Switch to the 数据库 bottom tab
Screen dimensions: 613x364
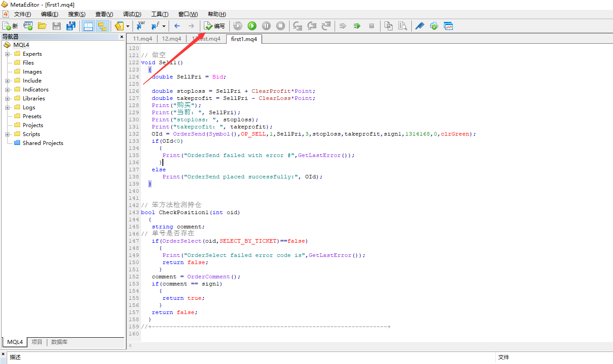(x=59, y=342)
